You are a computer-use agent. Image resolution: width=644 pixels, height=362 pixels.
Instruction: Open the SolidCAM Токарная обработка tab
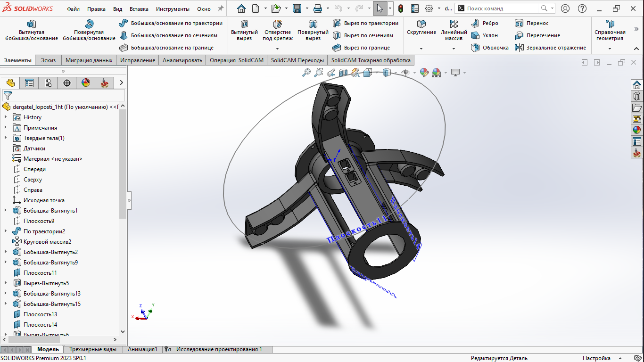click(371, 60)
